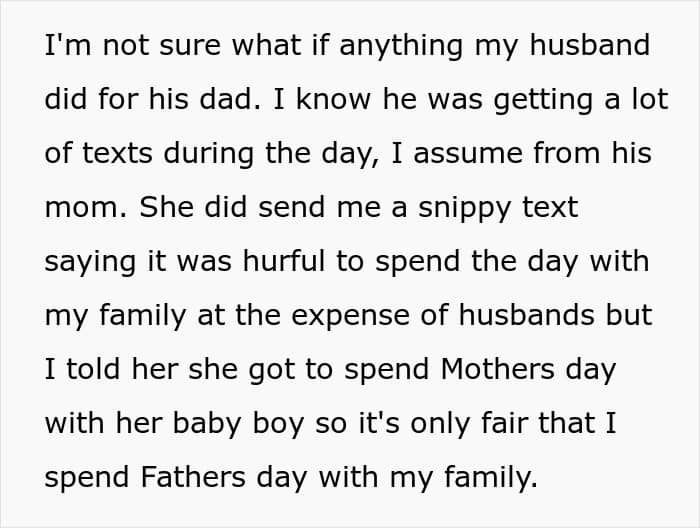This screenshot has width=700, height=528.
Task: Click the word "told" after "I"
Action: (93, 369)
